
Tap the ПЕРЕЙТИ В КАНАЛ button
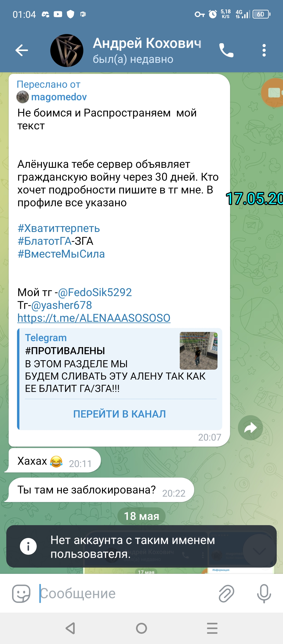(x=119, y=414)
